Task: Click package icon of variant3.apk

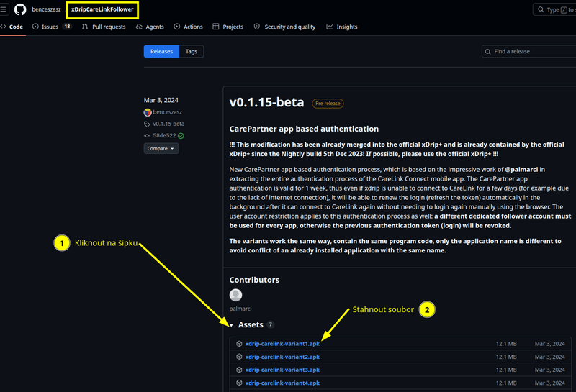Action: point(239,370)
